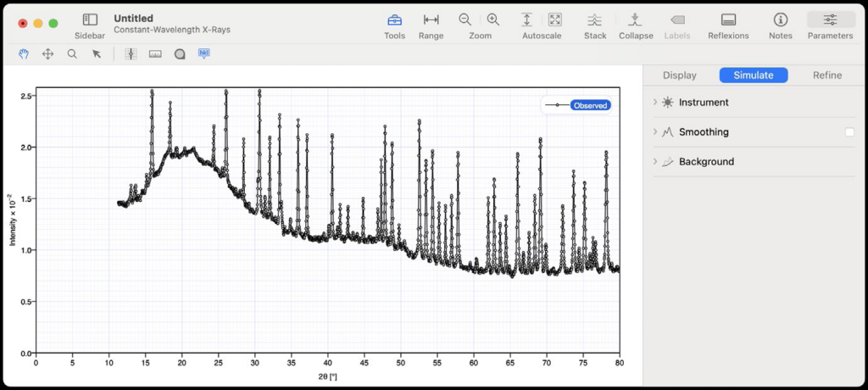The image size is (868, 390).
Task: Expand the Instrument section
Action: coord(655,103)
